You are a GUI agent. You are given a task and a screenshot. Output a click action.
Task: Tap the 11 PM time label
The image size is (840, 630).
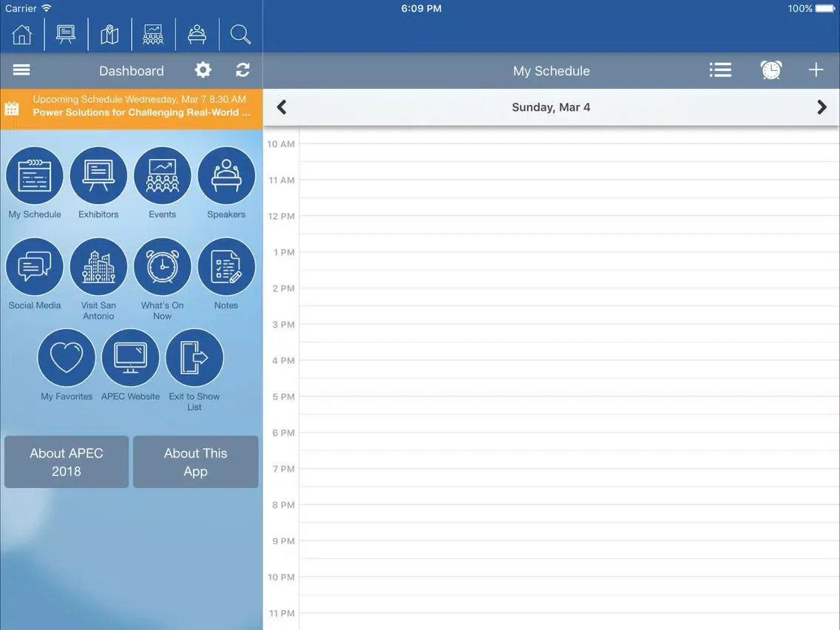click(281, 614)
